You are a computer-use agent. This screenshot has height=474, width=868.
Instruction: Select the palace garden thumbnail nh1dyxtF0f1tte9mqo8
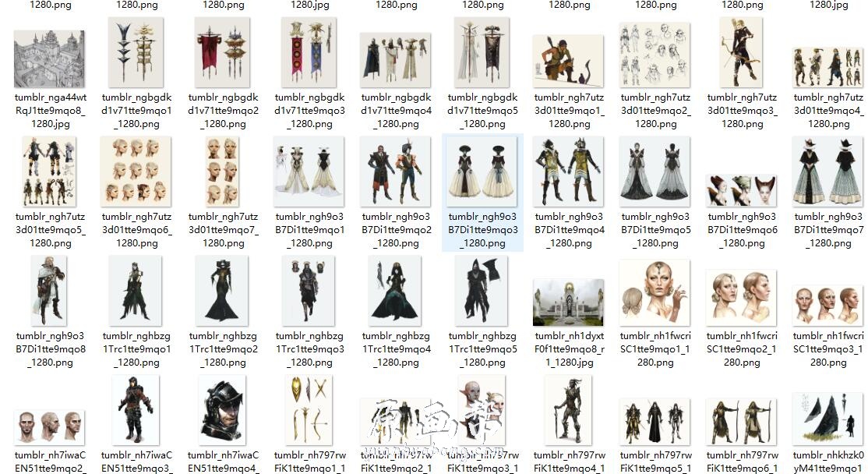click(569, 302)
